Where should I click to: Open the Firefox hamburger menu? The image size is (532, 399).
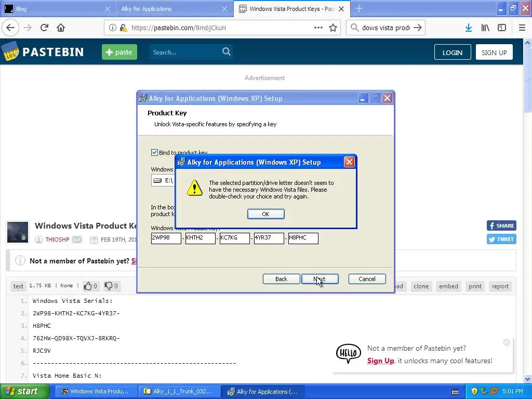click(522, 28)
